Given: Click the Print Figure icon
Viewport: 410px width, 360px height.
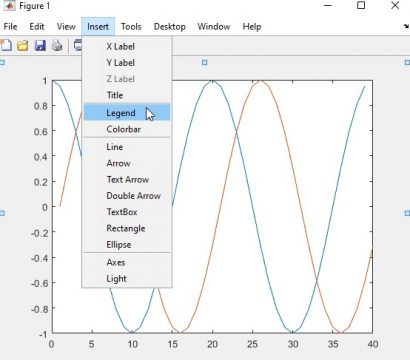Looking at the screenshot, I should tap(57, 45).
